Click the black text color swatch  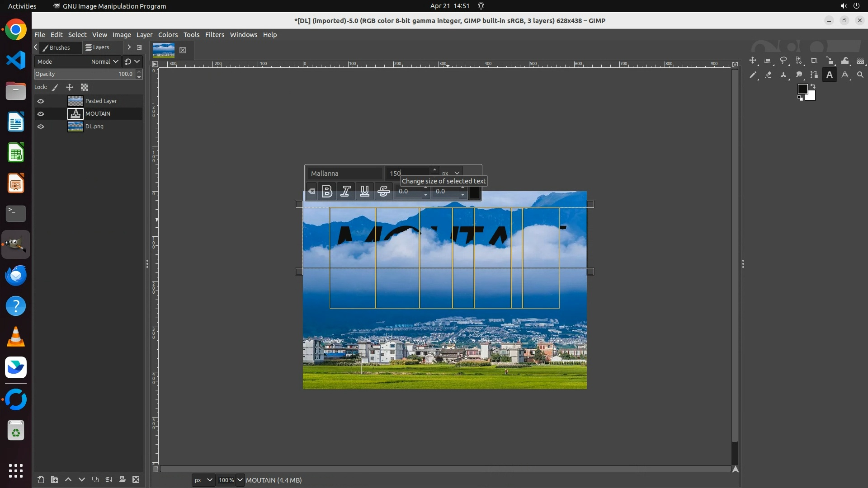[x=474, y=192]
